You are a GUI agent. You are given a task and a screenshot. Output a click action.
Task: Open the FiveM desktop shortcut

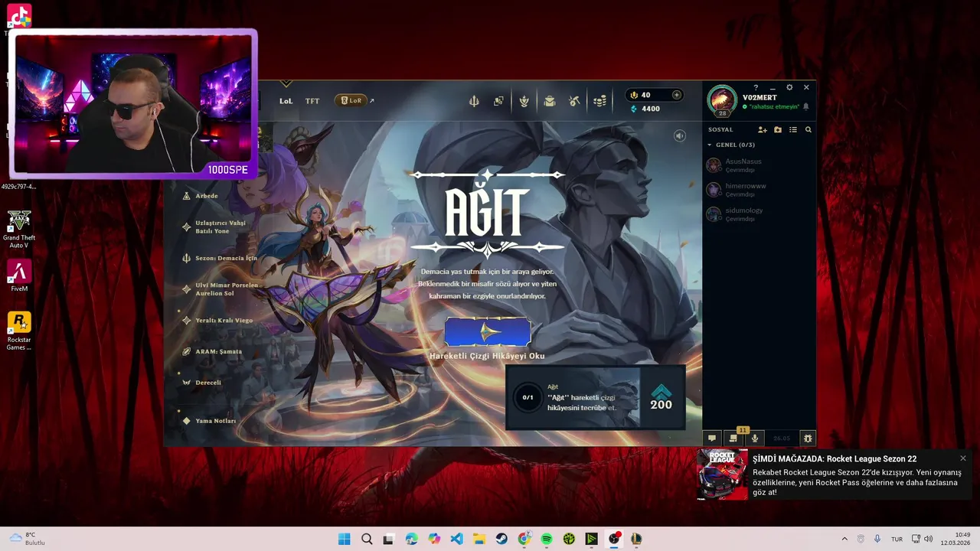click(19, 276)
